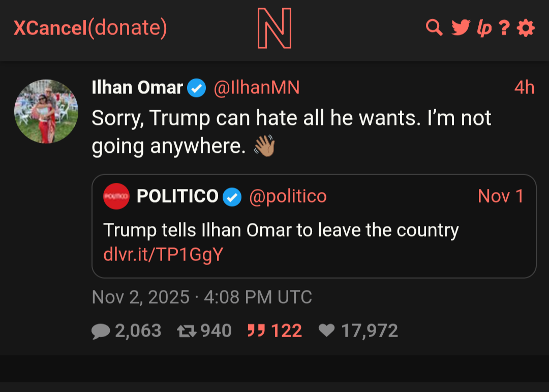549x392 pixels.
Task: Open the Liberapay icon in header
Action: 483,28
